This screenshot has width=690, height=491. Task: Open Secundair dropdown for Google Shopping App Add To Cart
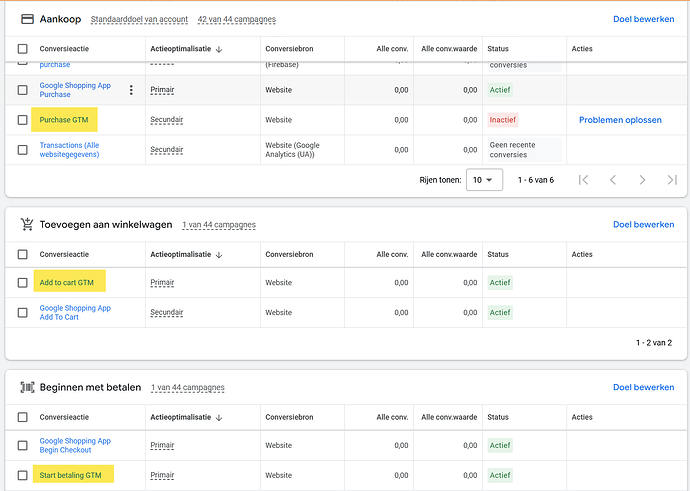pos(166,312)
